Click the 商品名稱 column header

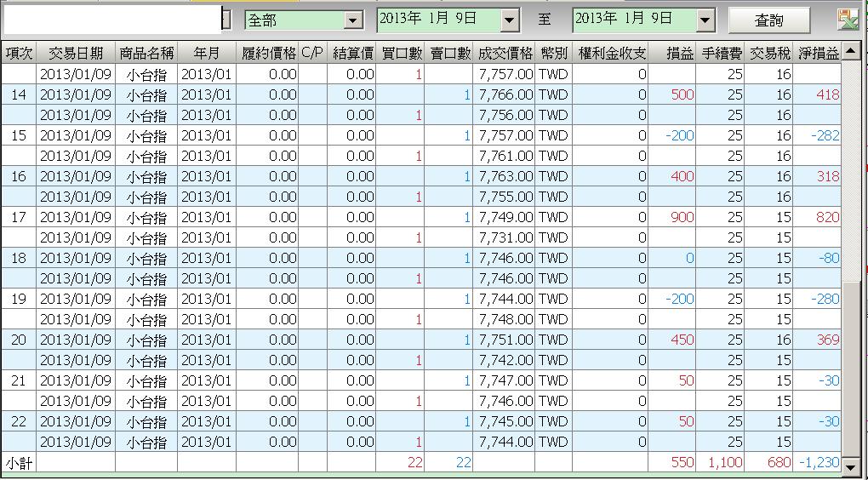[146, 53]
